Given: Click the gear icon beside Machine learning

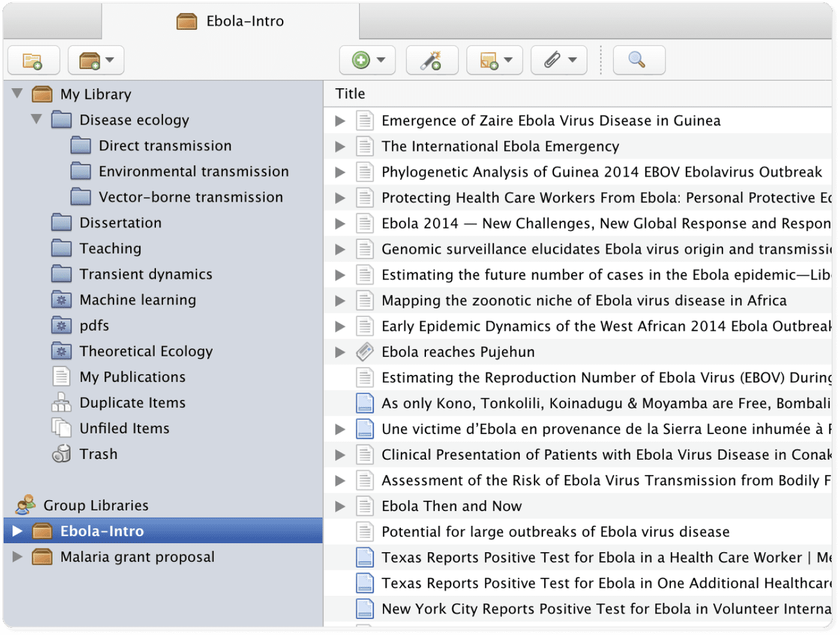Looking at the screenshot, I should pyautogui.click(x=61, y=299).
